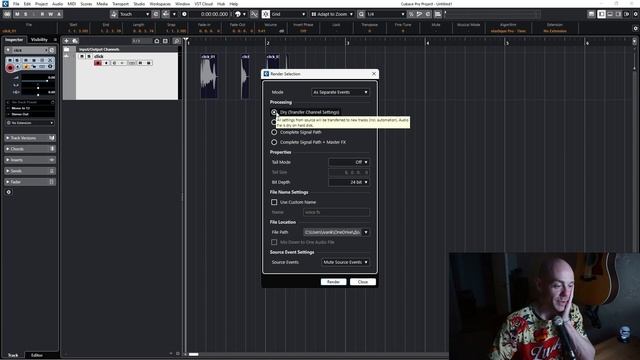The height and width of the screenshot is (360, 640).
Task: Toggle Mix Down to One Audio File checkbox
Action: (274, 242)
